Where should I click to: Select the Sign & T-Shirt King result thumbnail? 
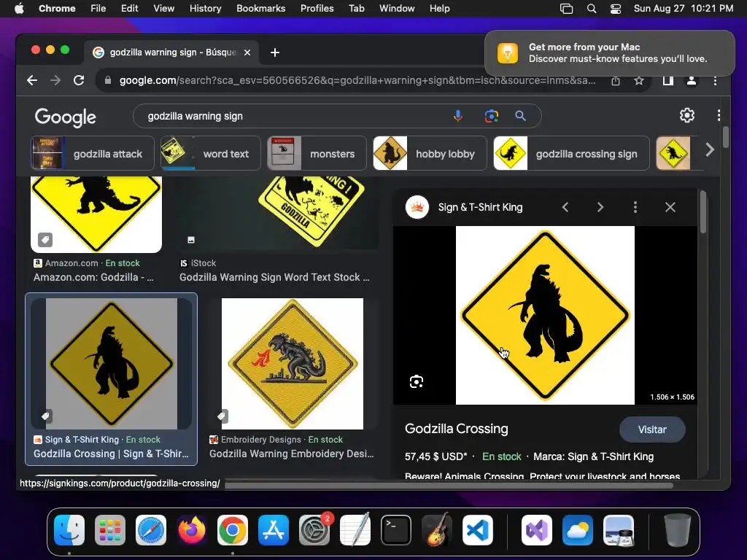(x=111, y=364)
